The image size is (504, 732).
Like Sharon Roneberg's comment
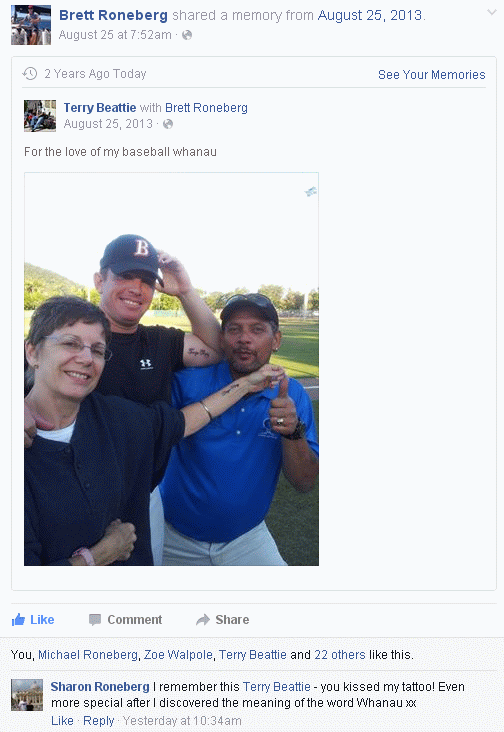pyautogui.click(x=62, y=721)
